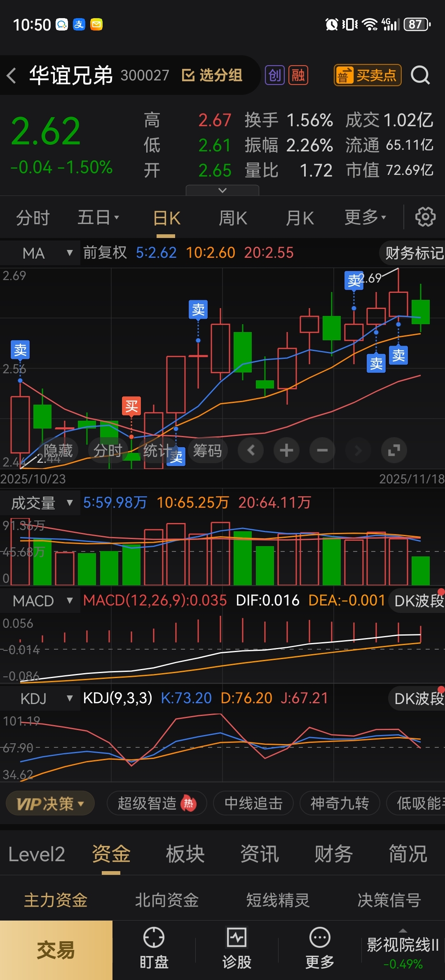445x980 pixels.
Task: Open the MACD indicator dropdown
Action: point(40,601)
